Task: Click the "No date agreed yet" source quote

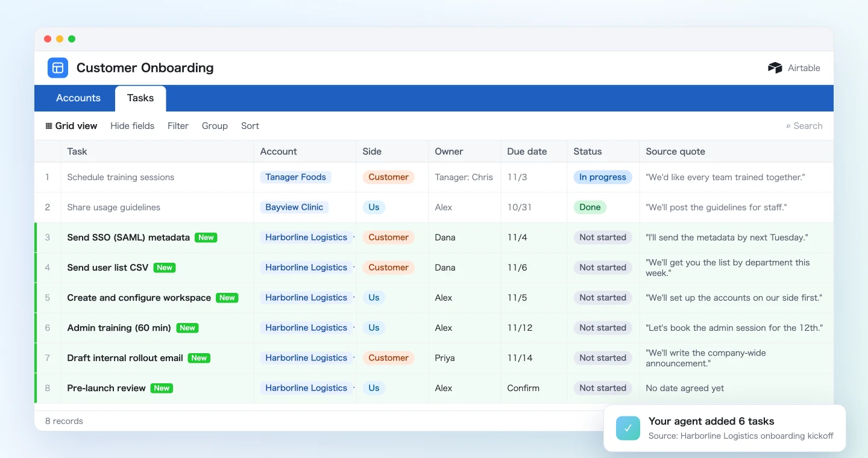Action: point(685,388)
